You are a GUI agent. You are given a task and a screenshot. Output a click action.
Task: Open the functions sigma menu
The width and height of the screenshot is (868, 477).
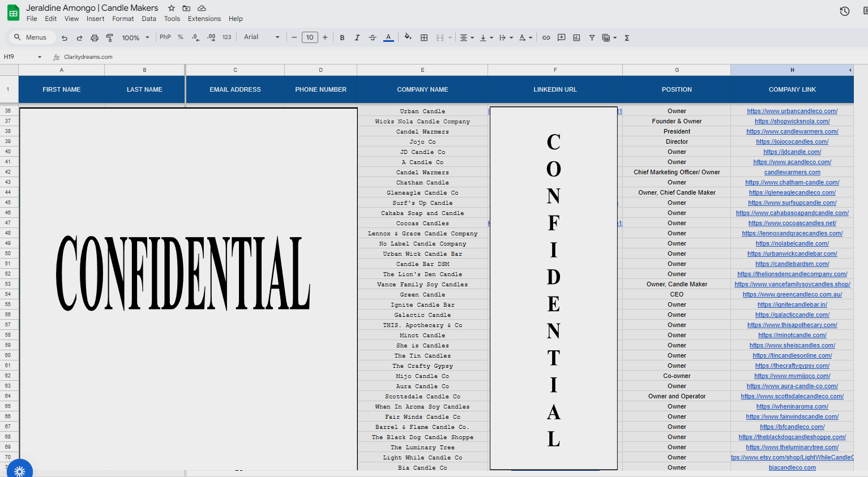tap(627, 38)
